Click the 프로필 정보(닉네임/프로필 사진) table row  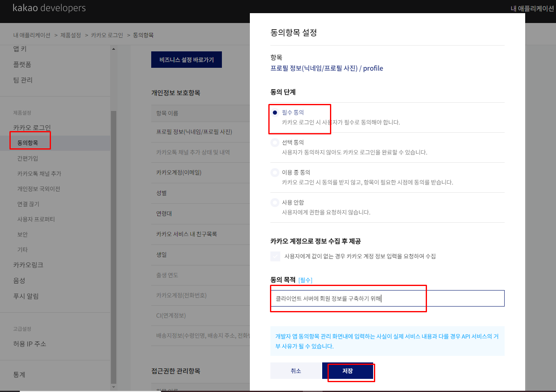pyautogui.click(x=201, y=132)
